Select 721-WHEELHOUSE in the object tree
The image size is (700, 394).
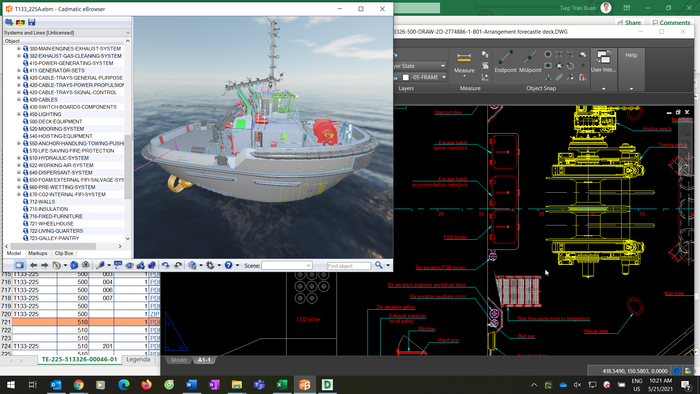pyautogui.click(x=51, y=224)
